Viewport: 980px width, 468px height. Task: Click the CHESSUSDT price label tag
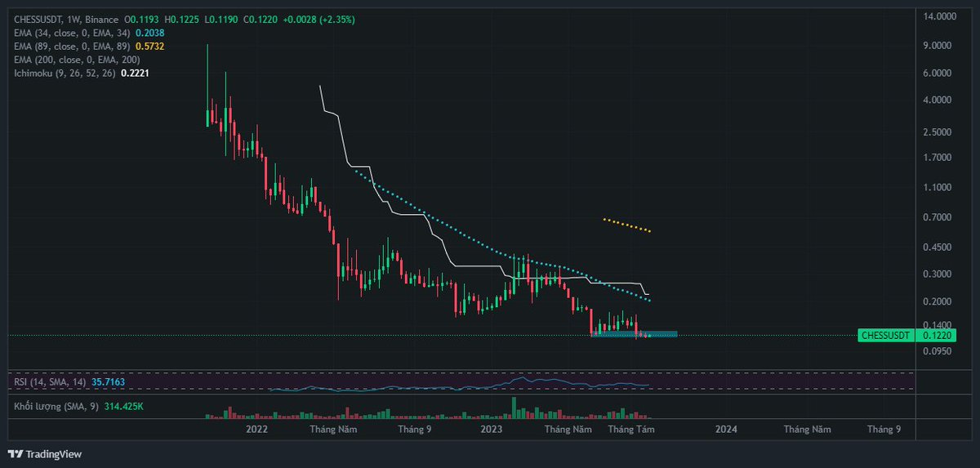[886, 335]
